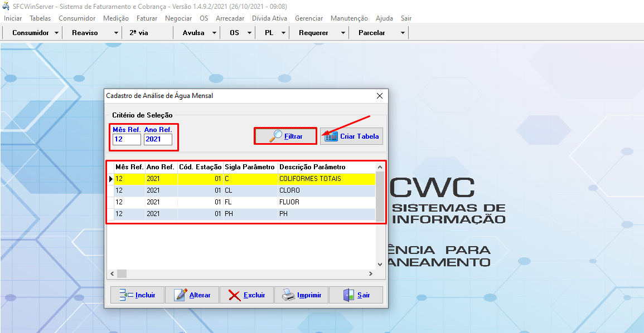The height and width of the screenshot is (333, 644).
Task: Click the horizontal scrollbar right arrow
Action: click(x=370, y=274)
